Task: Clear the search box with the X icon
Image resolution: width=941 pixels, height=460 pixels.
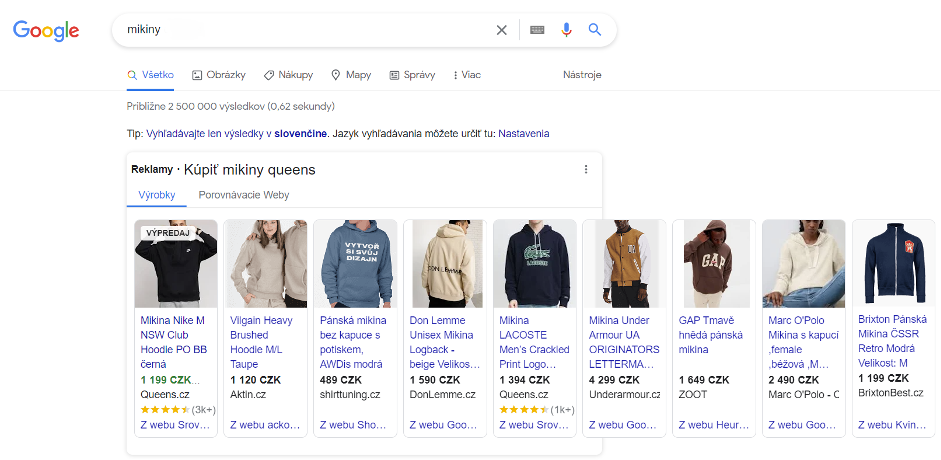Action: [x=502, y=30]
